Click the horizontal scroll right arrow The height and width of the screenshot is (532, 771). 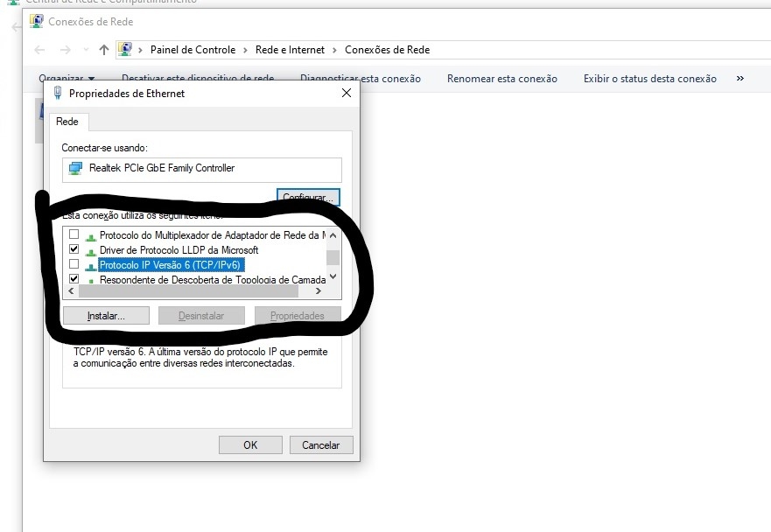point(319,291)
